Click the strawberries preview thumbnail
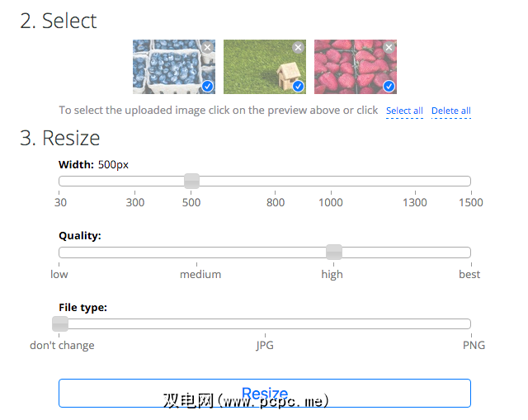This screenshot has height=420, width=528. pyautogui.click(x=352, y=68)
